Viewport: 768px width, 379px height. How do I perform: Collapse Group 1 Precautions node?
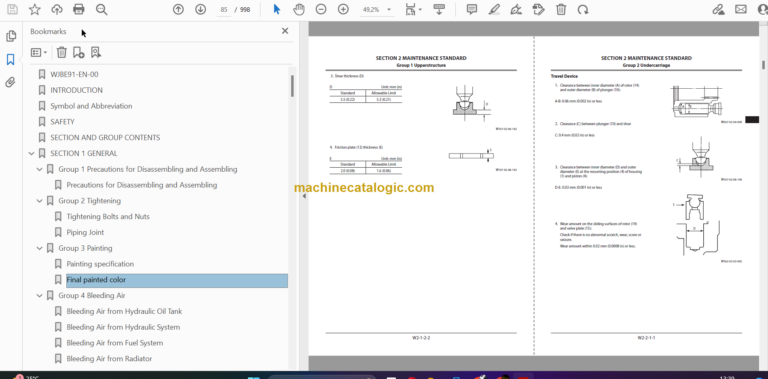(40, 169)
